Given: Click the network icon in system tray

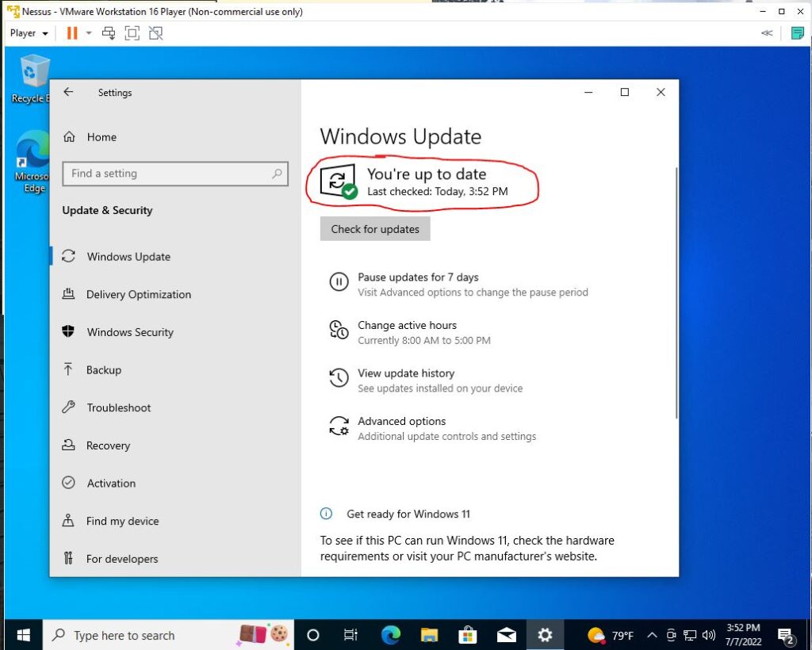Looking at the screenshot, I should click(690, 635).
